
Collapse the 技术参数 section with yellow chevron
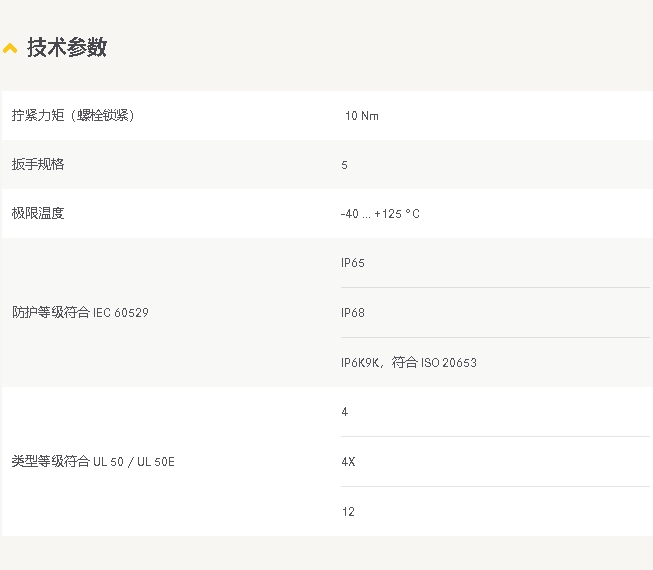point(10,48)
